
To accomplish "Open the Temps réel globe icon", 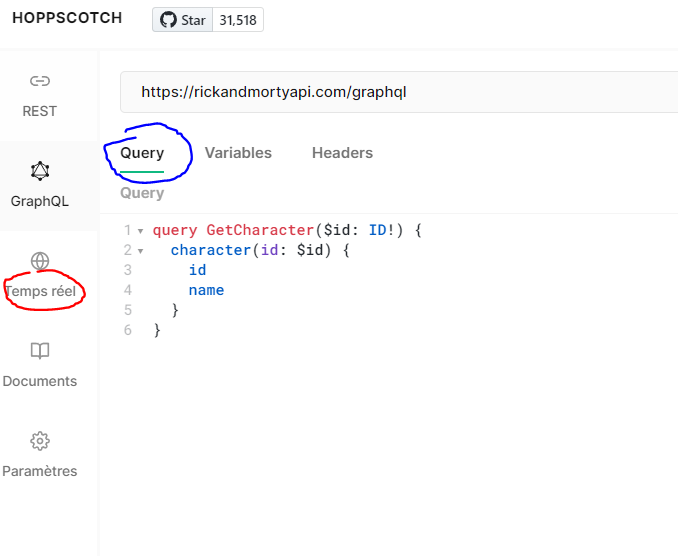I will pyautogui.click(x=40, y=261).
